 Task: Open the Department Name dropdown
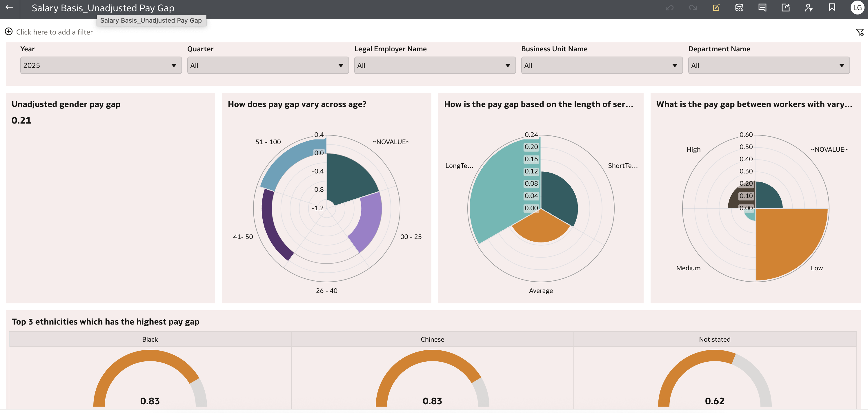[768, 66]
